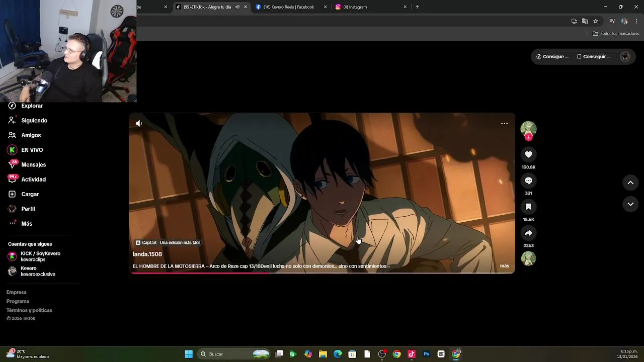Screen dimensions: 644x362
Task: Open the TikTok app from the taskbar
Action: pos(411,354)
